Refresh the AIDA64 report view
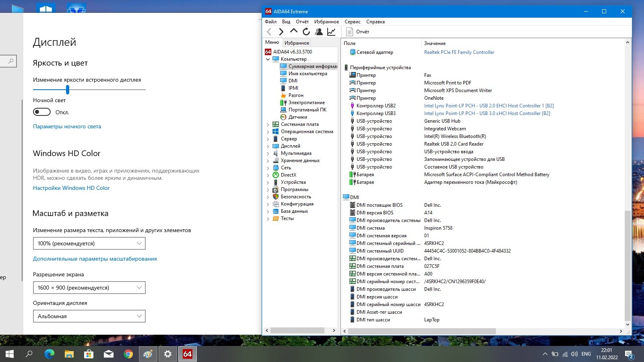644x362 pixels. (x=306, y=32)
